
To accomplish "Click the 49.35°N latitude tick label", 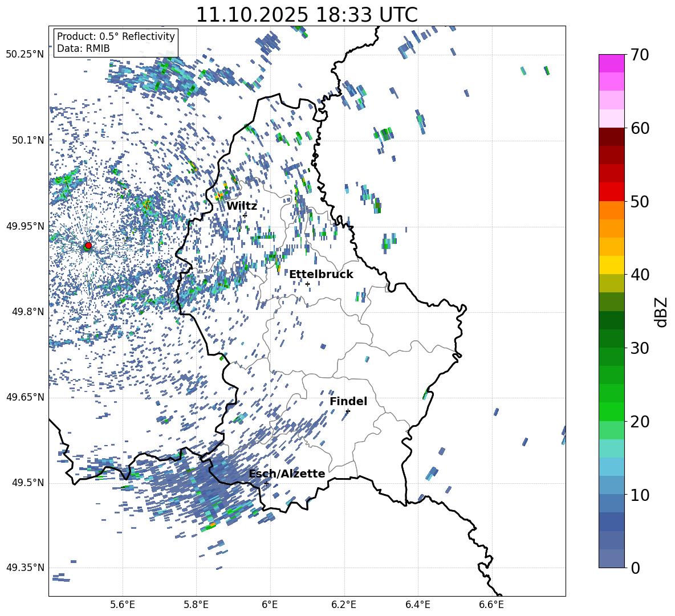I will 25,568.
